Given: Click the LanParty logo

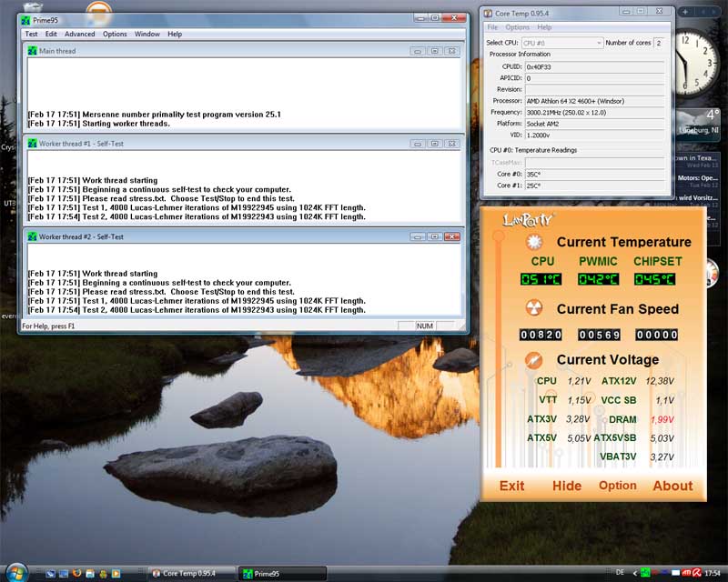Looking at the screenshot, I should (x=529, y=219).
